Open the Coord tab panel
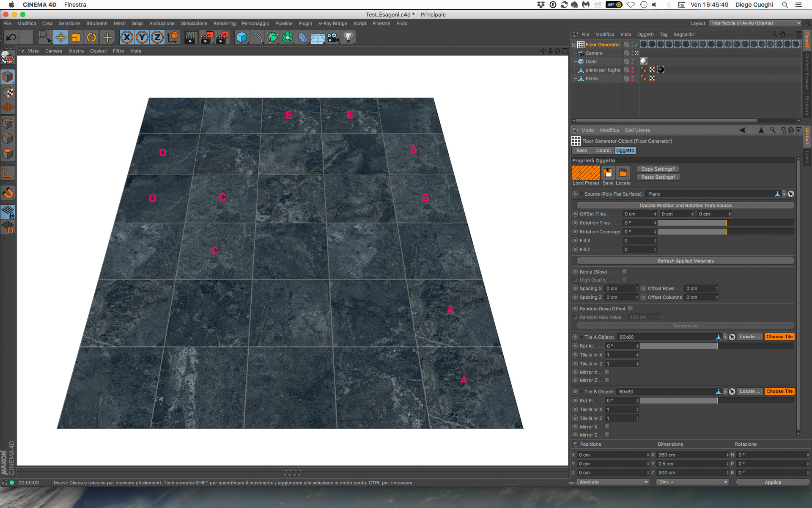The image size is (812, 508). [x=603, y=150]
